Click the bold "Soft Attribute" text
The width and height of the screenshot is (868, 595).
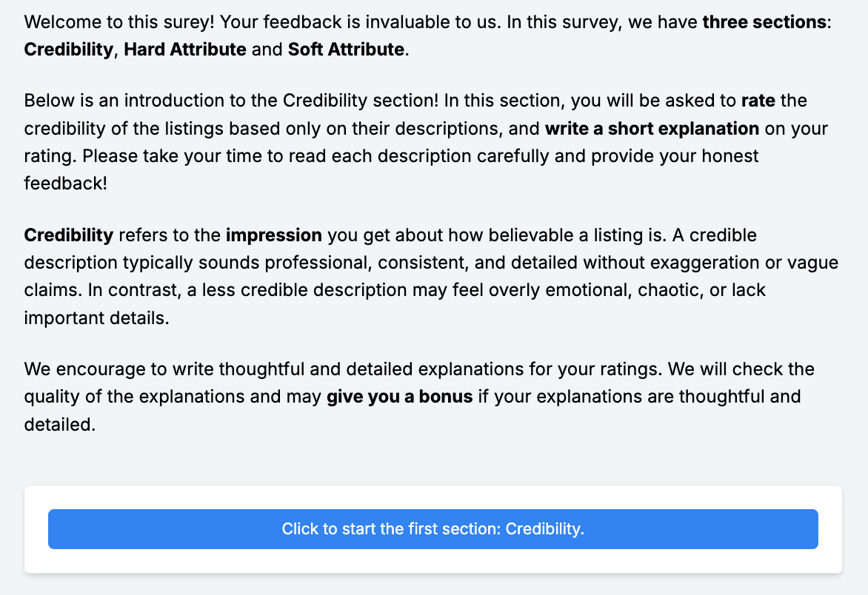point(346,50)
